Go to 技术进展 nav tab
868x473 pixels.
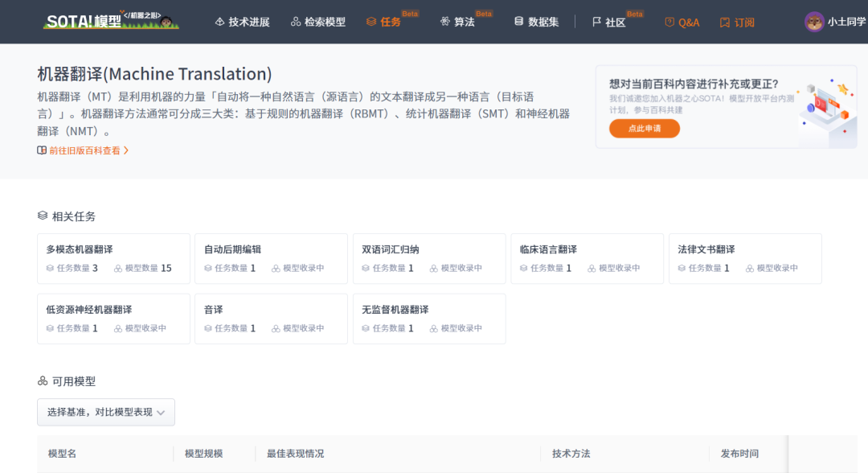coord(242,22)
